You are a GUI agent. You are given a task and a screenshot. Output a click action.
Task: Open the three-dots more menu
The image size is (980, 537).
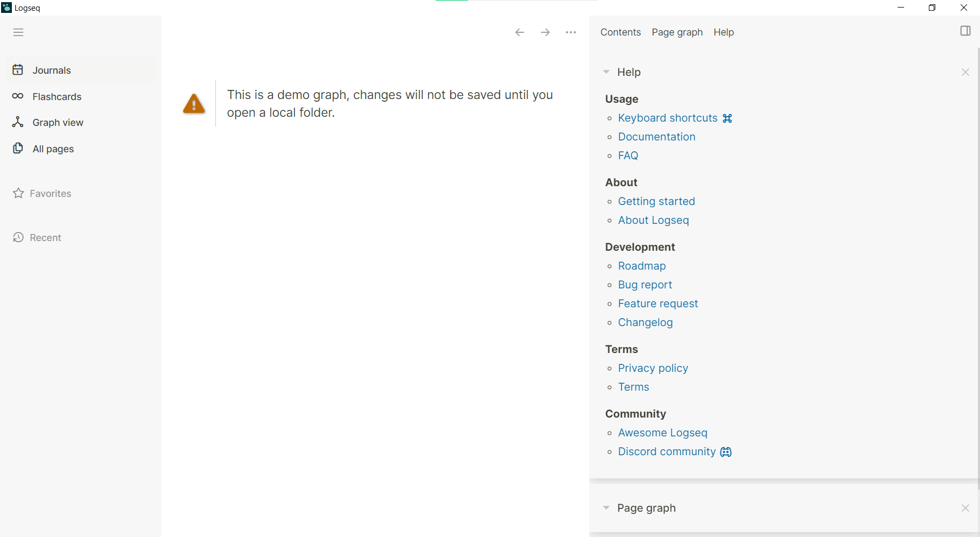tap(571, 32)
